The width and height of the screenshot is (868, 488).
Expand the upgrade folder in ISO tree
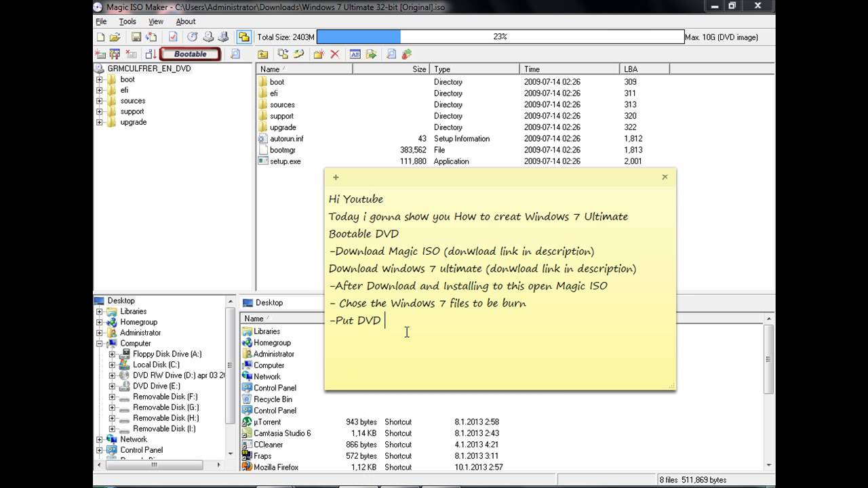pyautogui.click(x=100, y=123)
